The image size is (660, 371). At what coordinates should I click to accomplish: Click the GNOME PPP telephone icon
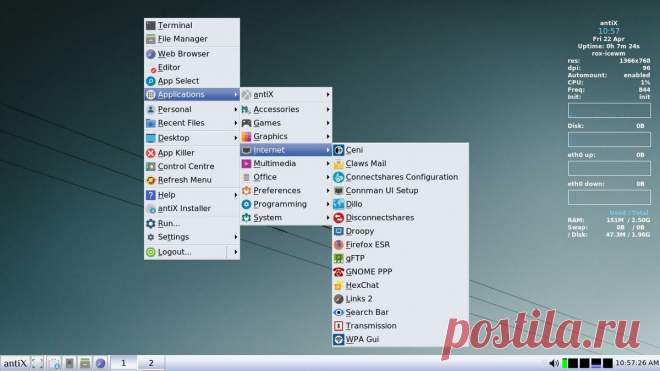coord(338,272)
